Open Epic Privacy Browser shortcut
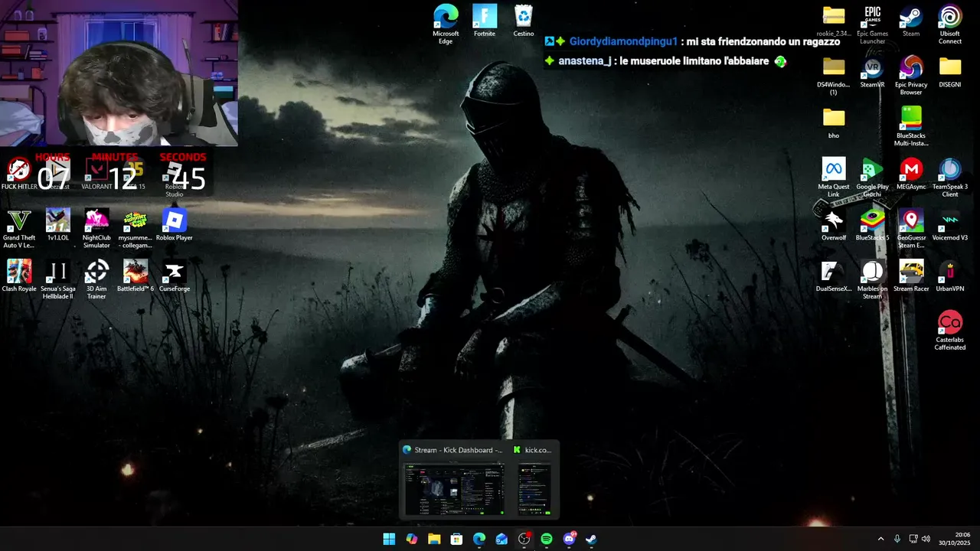The height and width of the screenshot is (551, 980). pyautogui.click(x=911, y=75)
